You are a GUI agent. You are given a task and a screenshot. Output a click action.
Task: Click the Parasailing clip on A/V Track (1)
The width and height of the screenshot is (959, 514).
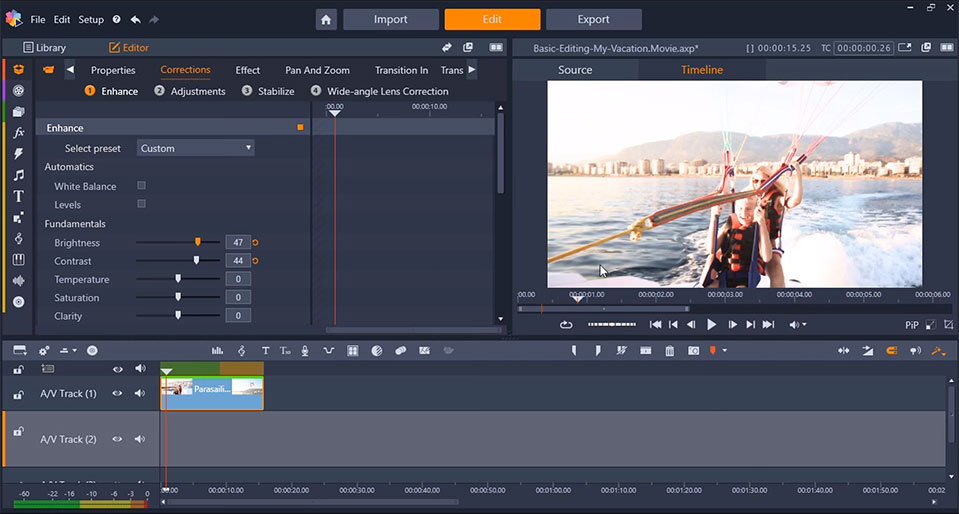click(x=212, y=393)
